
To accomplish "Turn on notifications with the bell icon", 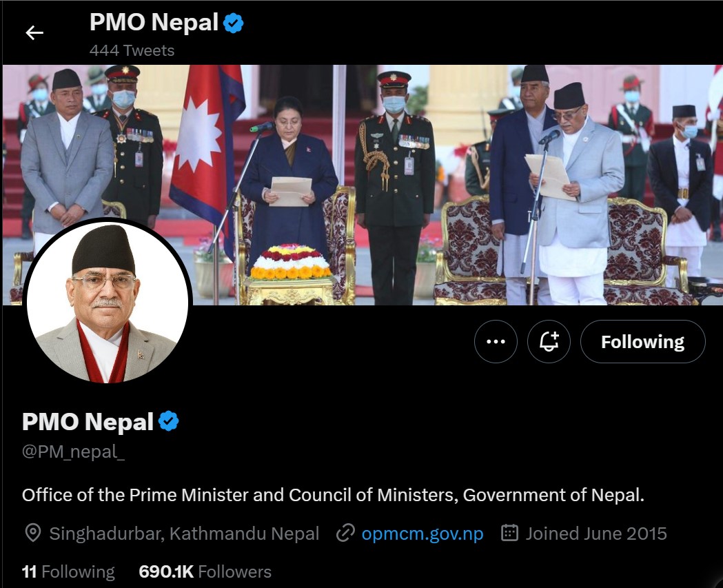I will click(x=549, y=342).
